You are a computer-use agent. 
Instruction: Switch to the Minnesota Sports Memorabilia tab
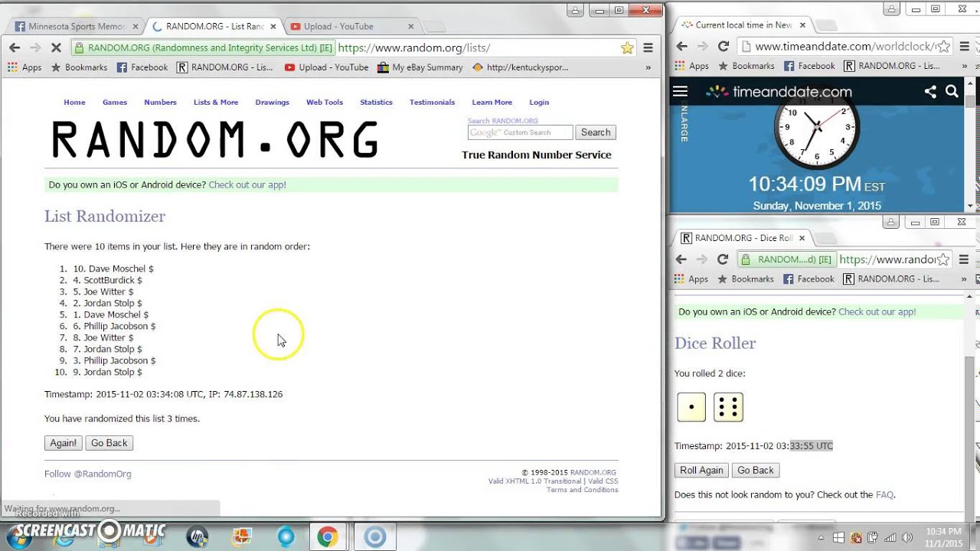72,26
